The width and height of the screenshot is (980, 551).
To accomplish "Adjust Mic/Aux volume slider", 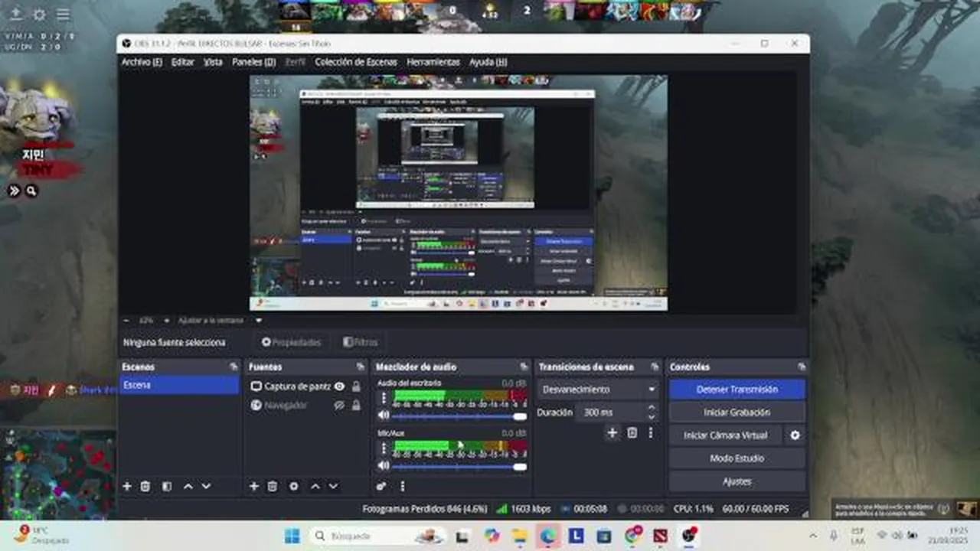I will (459, 467).
